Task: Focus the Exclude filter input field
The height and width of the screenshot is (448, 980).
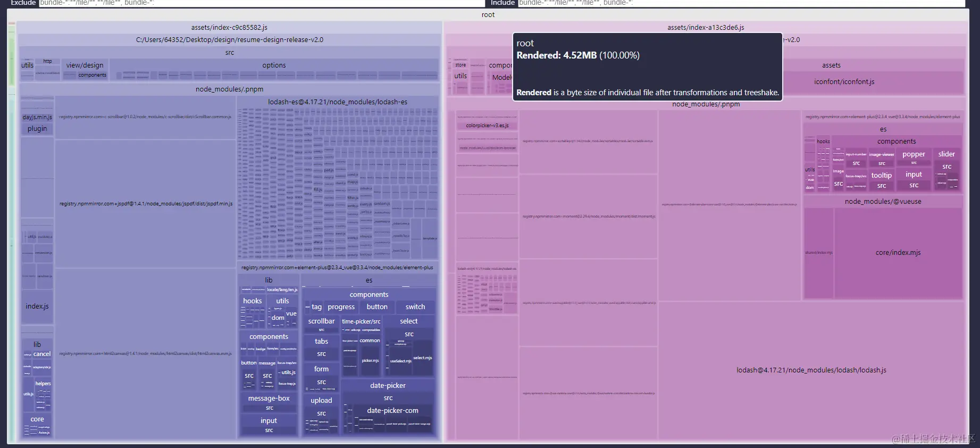Action: point(262,3)
